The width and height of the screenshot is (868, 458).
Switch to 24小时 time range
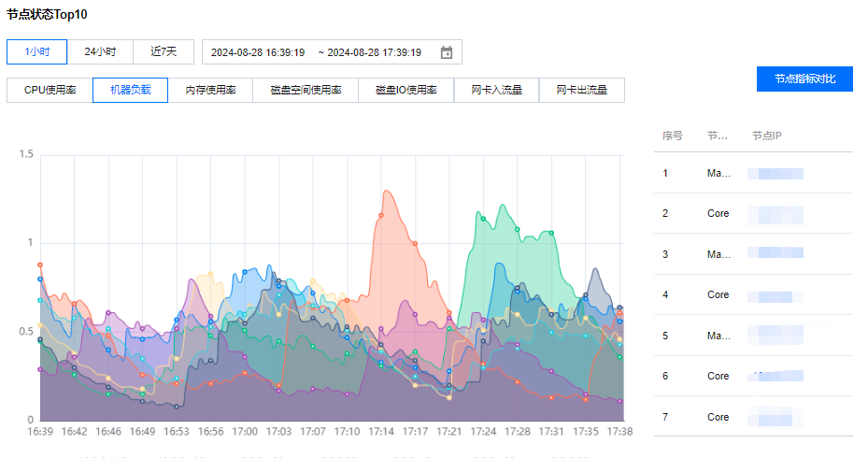100,52
